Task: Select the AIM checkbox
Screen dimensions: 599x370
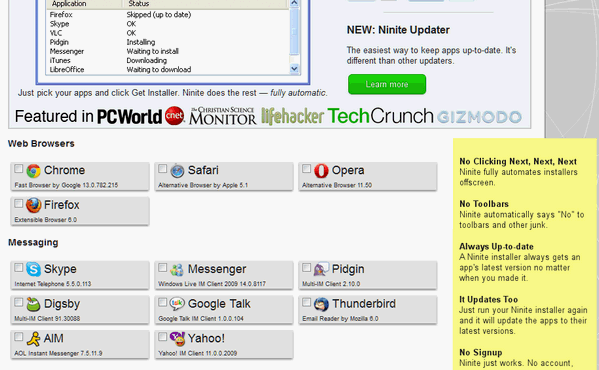Action: point(18,337)
